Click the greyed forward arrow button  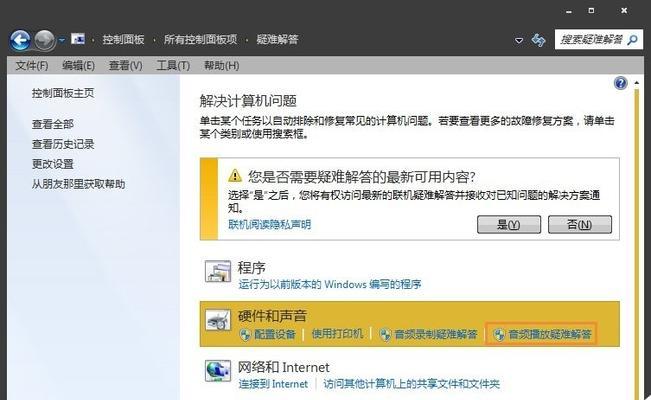[x=44, y=40]
